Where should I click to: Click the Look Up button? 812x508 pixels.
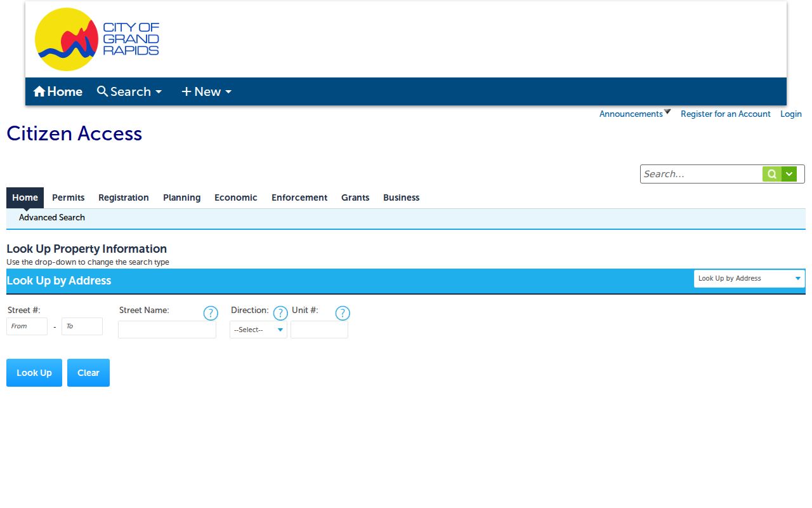34,373
